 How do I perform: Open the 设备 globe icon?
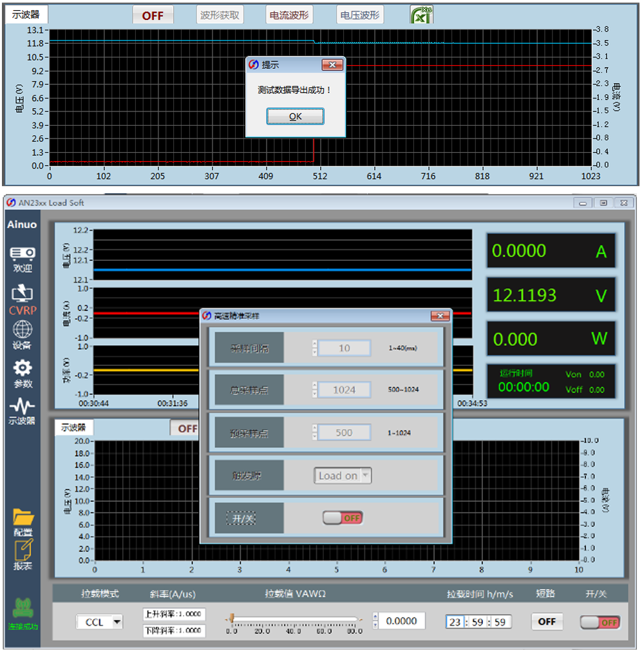tap(23, 330)
